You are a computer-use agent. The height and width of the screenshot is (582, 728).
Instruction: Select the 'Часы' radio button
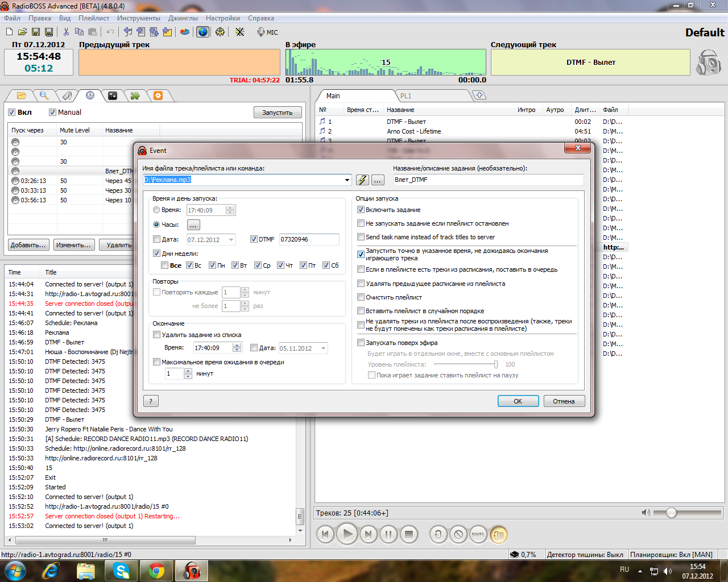156,225
